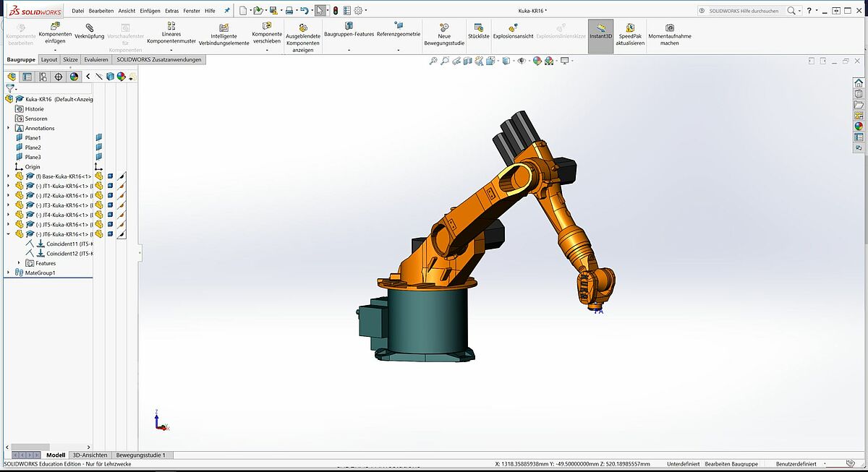This screenshot has width=868, height=472.
Task: Click the save disk icon
Action: [273, 10]
